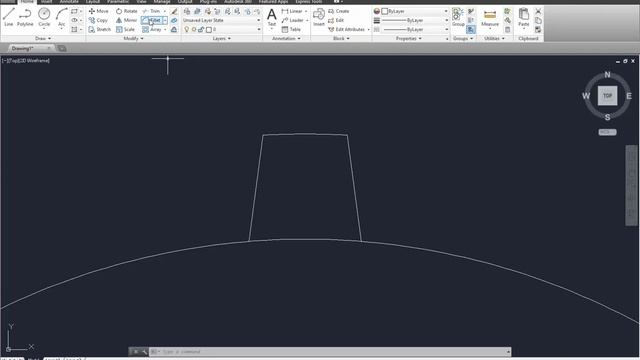
Task: Expand the Utilities panel
Action: pyautogui.click(x=494, y=38)
